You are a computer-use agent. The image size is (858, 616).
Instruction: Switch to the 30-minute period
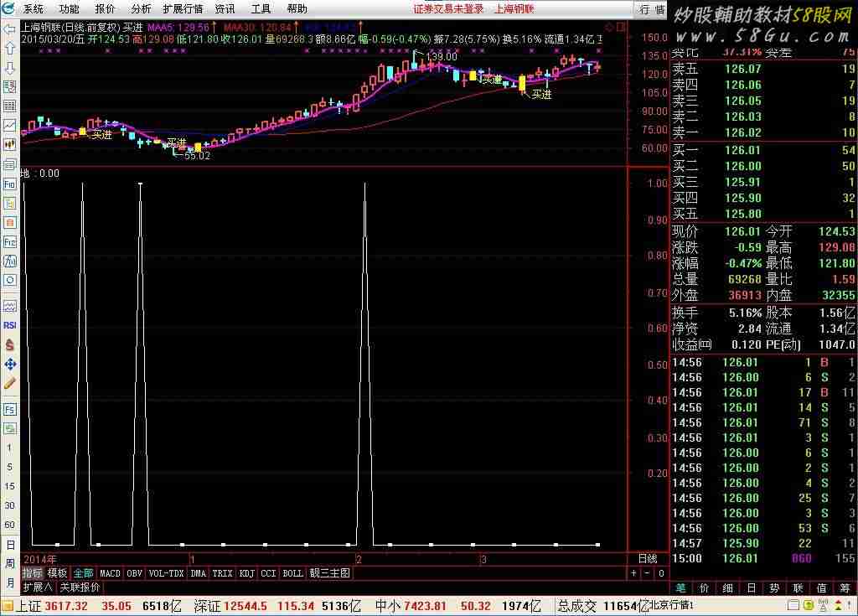click(x=9, y=505)
